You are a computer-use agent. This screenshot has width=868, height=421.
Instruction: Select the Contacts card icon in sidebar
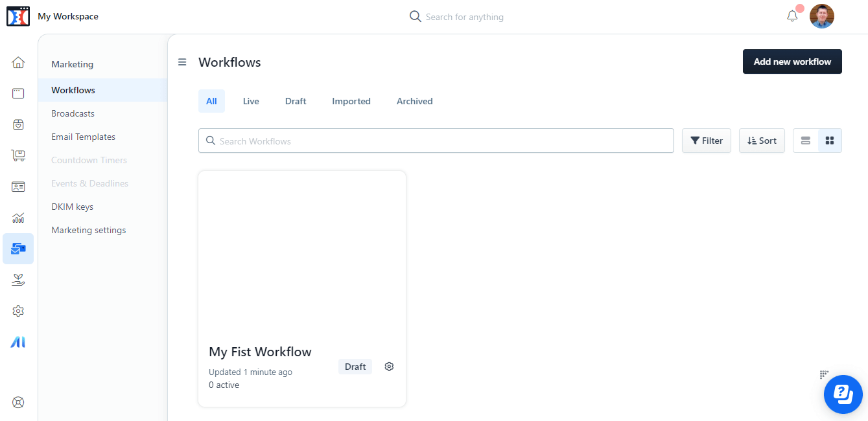(18, 186)
